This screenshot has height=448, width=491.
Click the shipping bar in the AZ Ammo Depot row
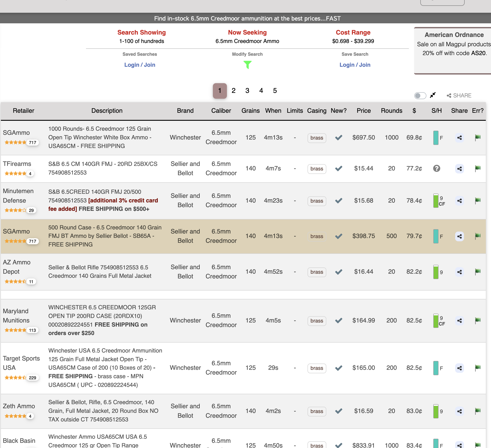436,272
